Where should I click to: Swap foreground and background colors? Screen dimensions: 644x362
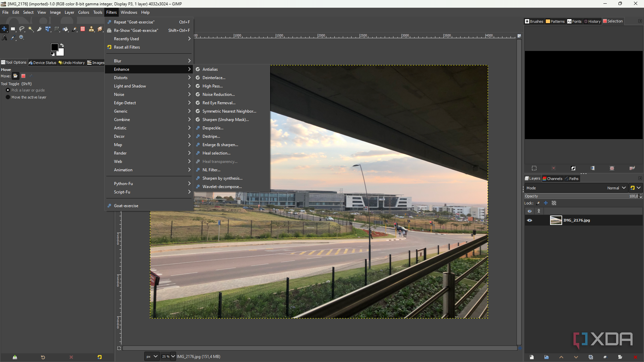coord(62,45)
